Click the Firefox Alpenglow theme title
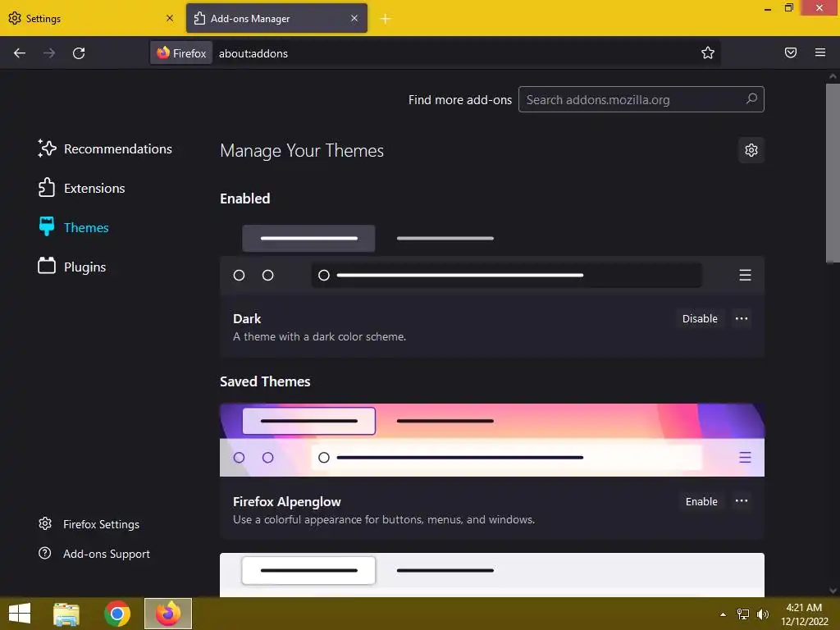 (286, 501)
